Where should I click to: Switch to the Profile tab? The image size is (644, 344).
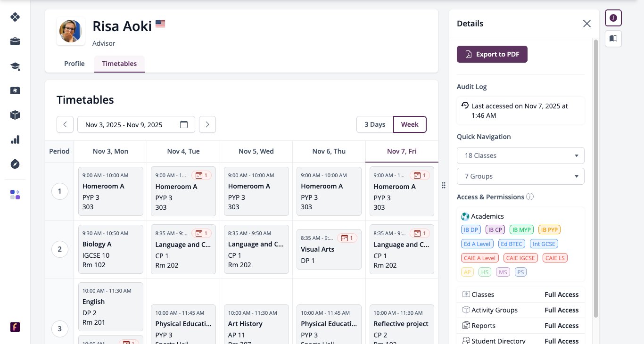[74, 64]
